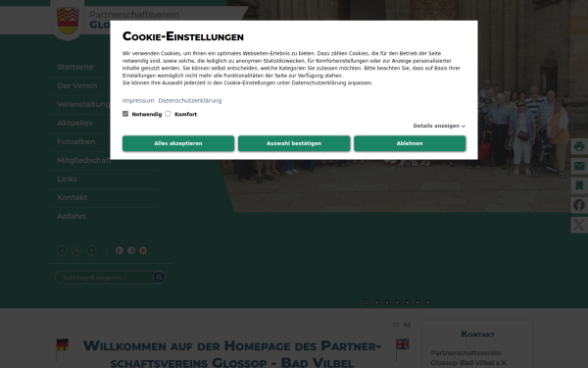Click the Kontakt heading in the sidebar box

click(x=478, y=335)
